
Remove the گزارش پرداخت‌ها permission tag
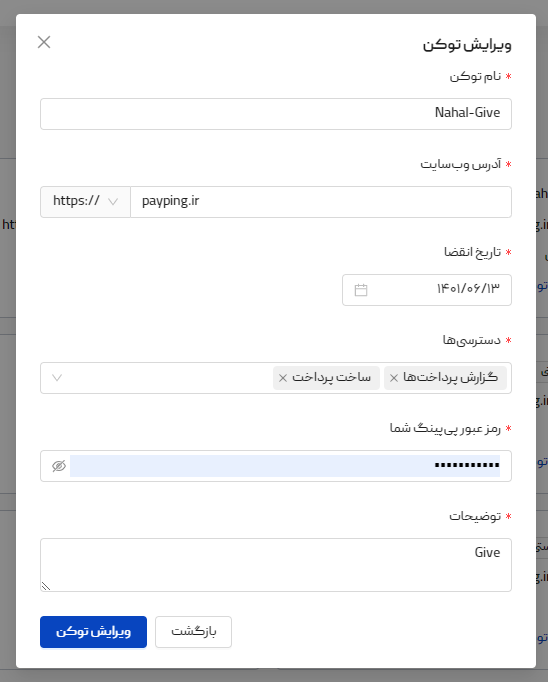pyautogui.click(x=394, y=378)
